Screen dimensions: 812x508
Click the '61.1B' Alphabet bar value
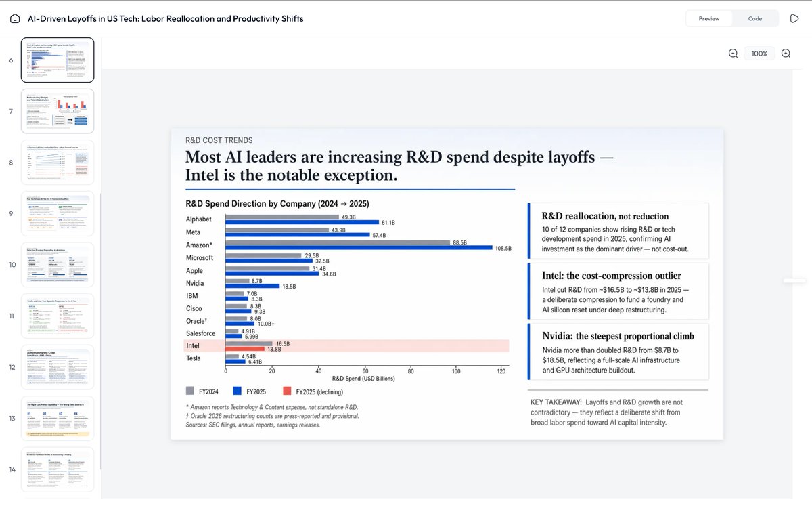click(x=388, y=223)
